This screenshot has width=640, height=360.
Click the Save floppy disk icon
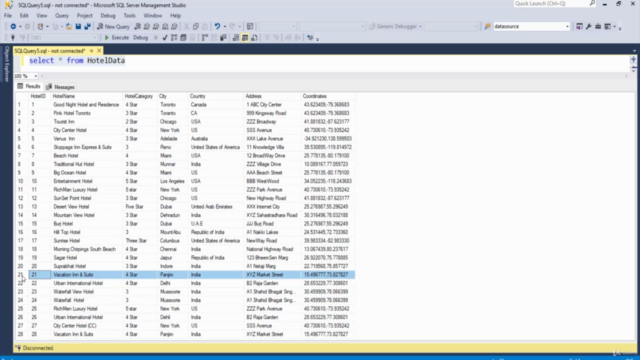78,26
